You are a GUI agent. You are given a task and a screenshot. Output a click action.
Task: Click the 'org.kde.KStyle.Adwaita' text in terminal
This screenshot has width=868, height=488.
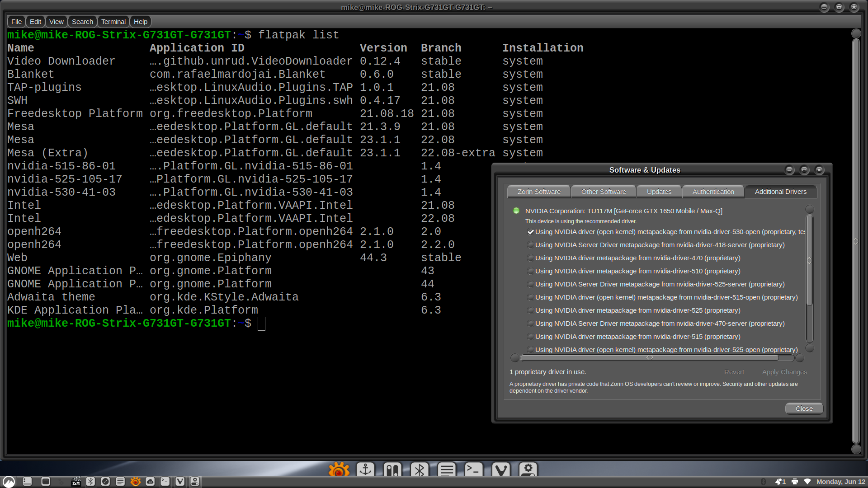(224, 297)
